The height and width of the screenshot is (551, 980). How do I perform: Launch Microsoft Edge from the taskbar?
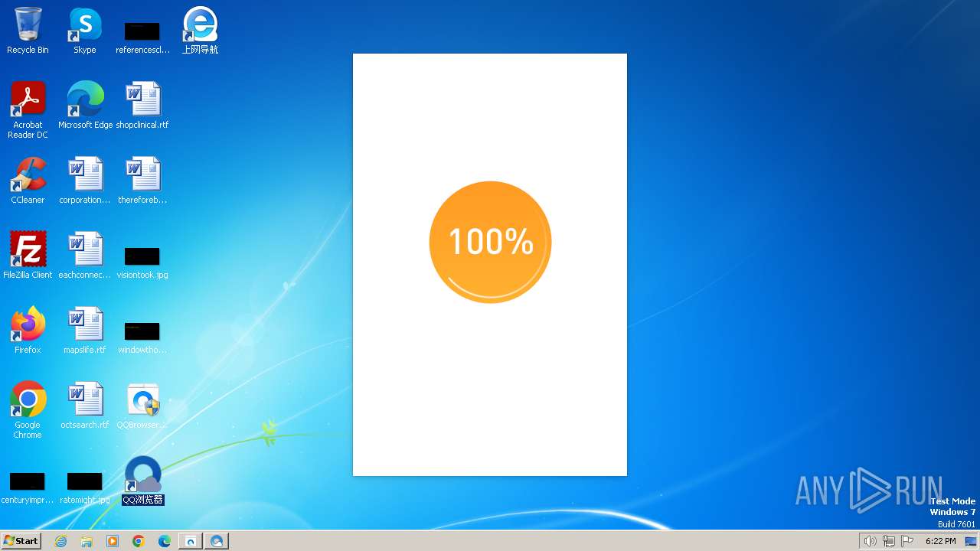point(165,541)
